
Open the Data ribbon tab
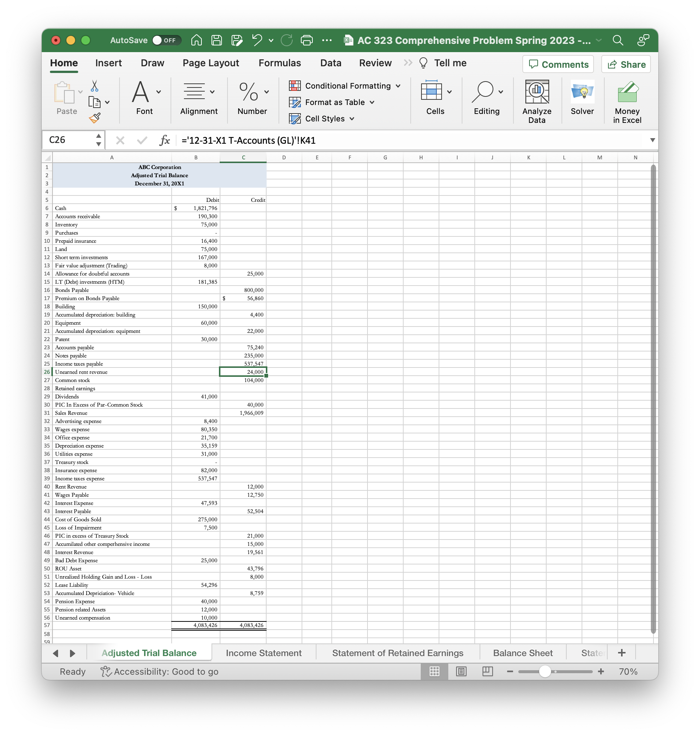pos(331,63)
